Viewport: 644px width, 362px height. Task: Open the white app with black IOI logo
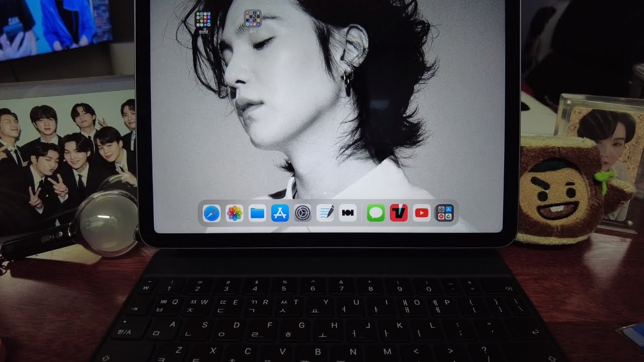[348, 213]
